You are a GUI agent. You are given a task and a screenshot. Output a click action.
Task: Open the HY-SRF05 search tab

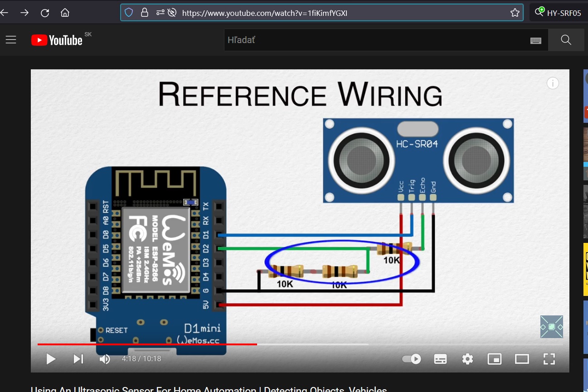[x=559, y=13]
